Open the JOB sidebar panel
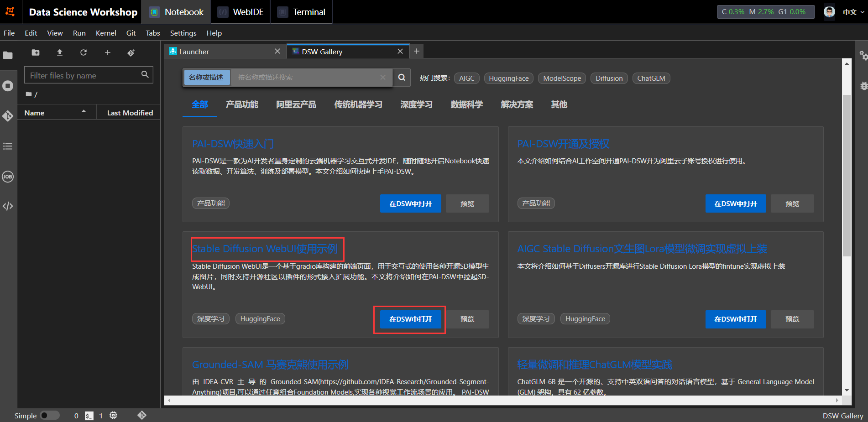This screenshot has height=422, width=868. pos(8,177)
